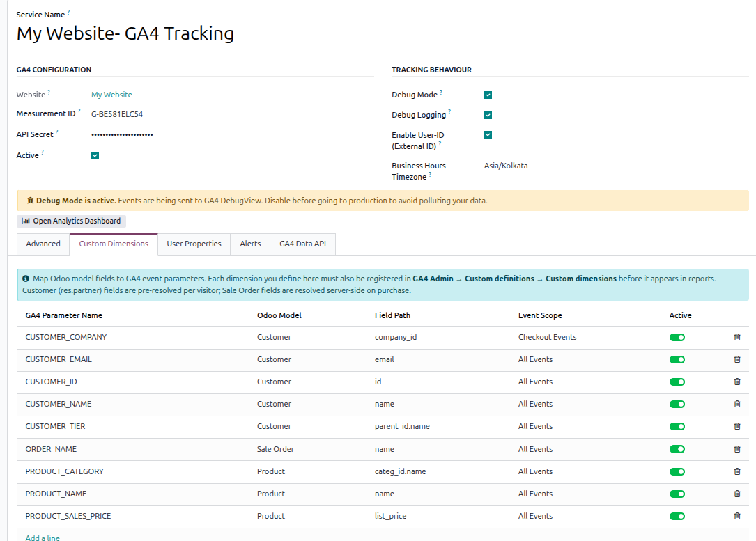Disable the CUSTOMER_EMAIL active toggle
The width and height of the screenshot is (756, 541).
677,359
